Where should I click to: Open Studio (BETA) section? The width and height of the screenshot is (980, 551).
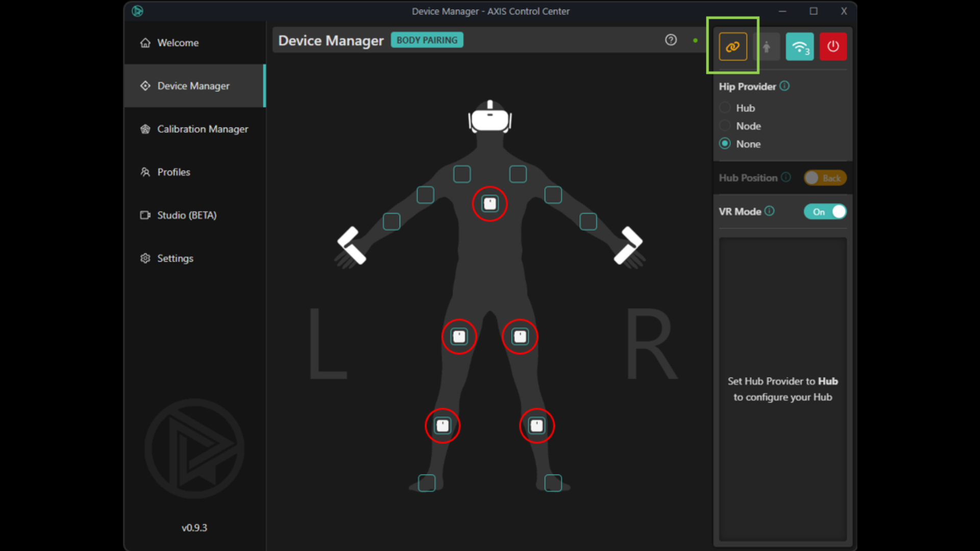(x=186, y=215)
